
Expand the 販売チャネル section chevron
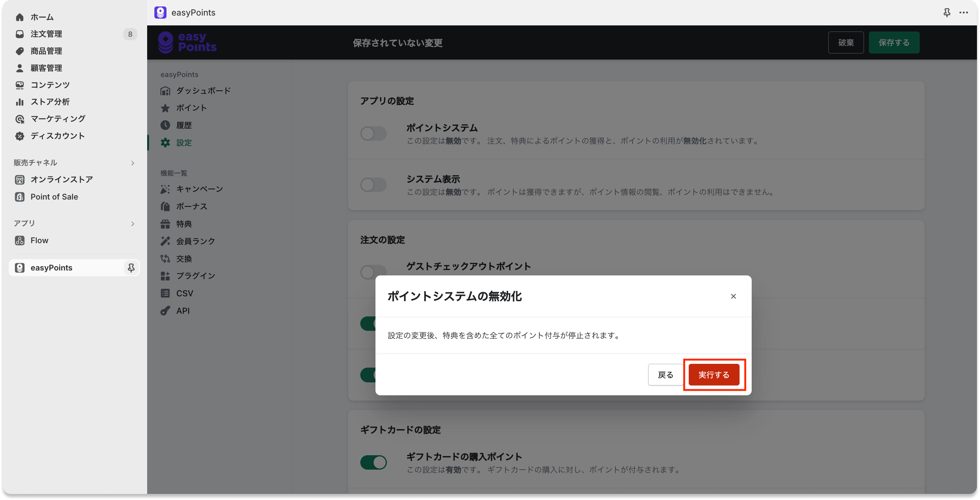(x=132, y=163)
